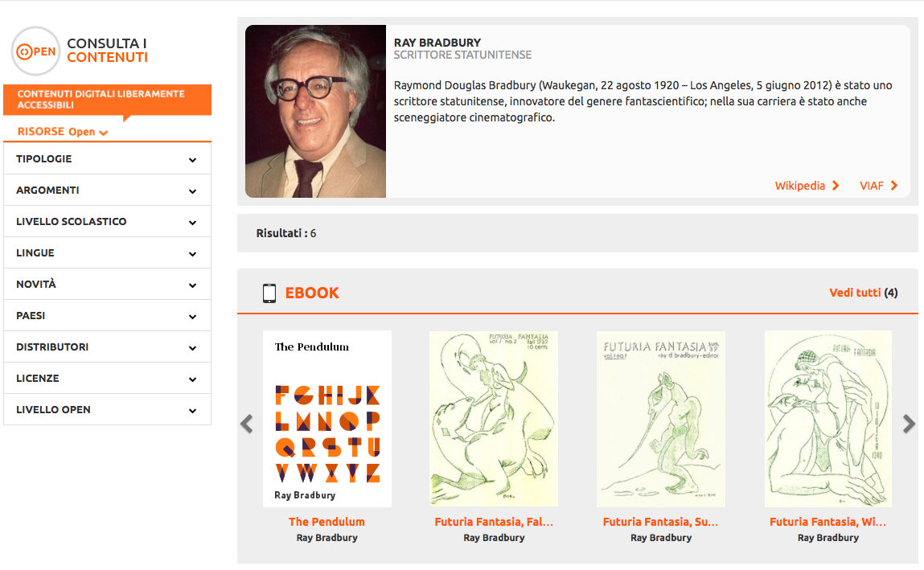Open The Pendulum book cover
Viewport: 924px width, 570px height.
(327, 419)
